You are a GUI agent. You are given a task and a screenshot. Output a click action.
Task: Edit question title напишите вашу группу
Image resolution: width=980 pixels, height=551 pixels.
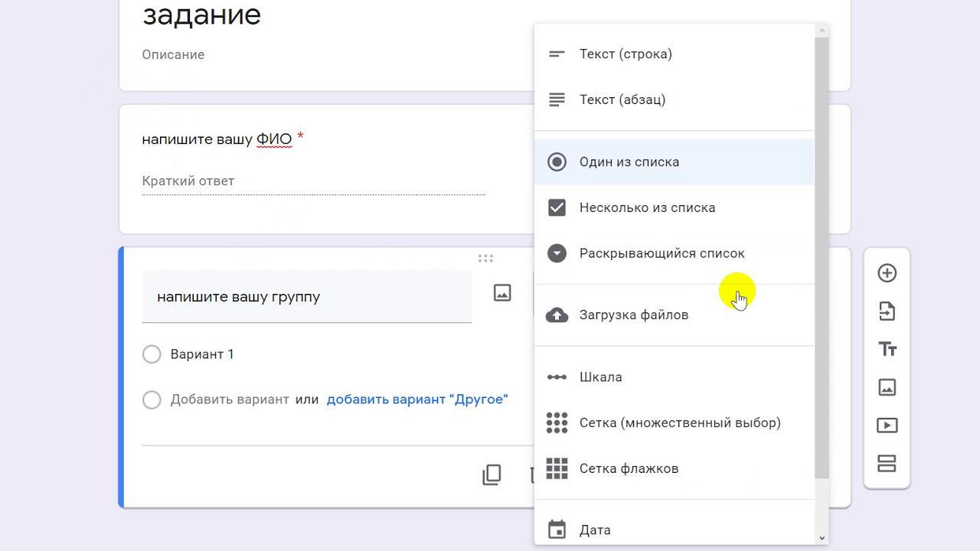(306, 297)
